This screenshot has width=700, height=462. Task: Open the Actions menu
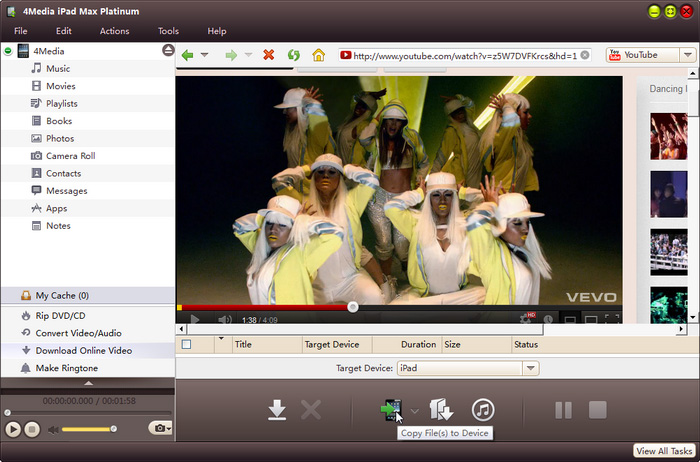[x=114, y=31]
